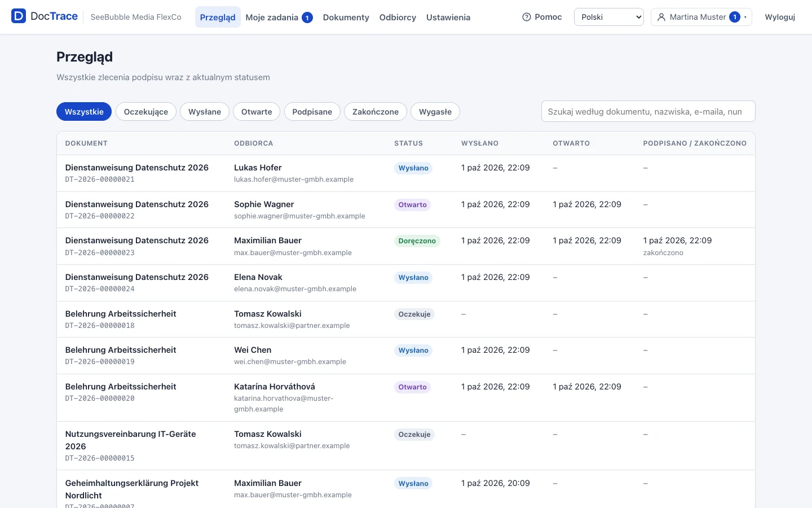Image resolution: width=812 pixels, height=508 pixels.
Task: Click the user avatar icon by Martina Muster
Action: click(x=661, y=17)
